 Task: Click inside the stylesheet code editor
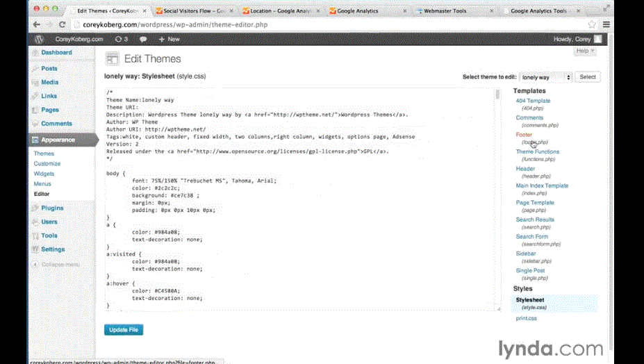(300, 199)
